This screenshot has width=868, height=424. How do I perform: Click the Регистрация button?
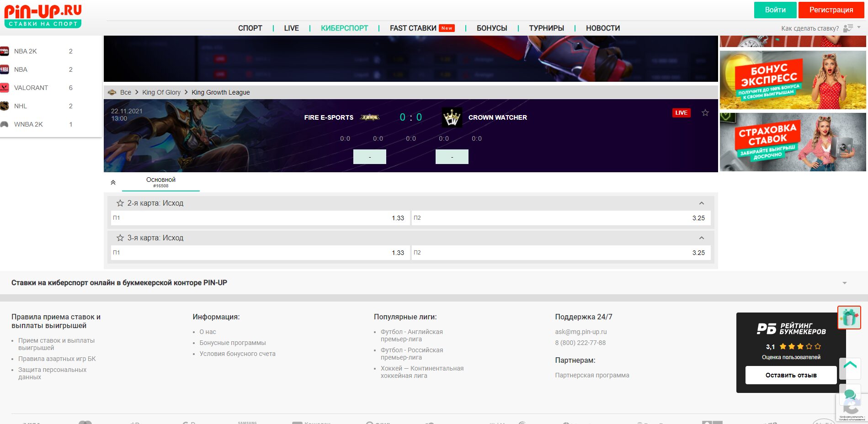[x=831, y=10]
